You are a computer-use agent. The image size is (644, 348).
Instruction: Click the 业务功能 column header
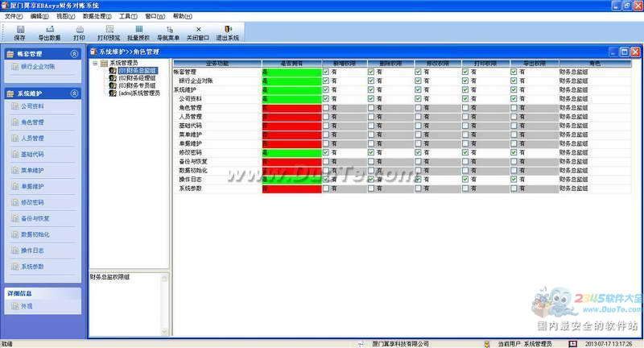point(217,64)
